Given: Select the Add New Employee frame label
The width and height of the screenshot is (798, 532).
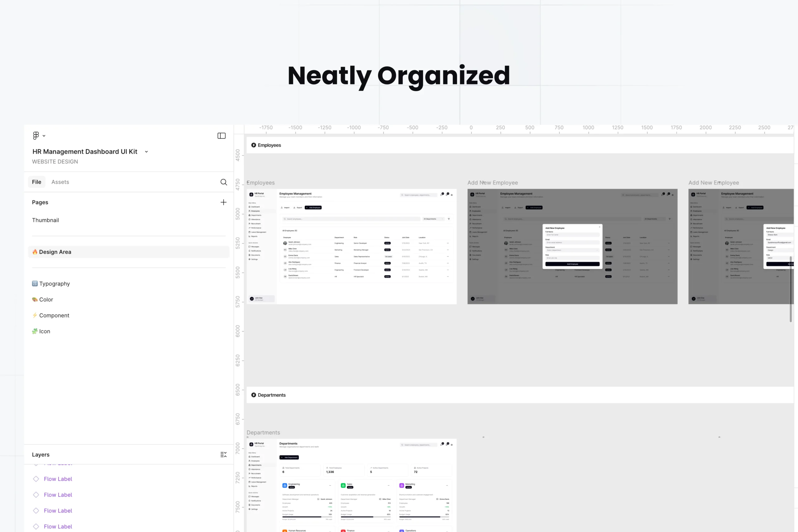Looking at the screenshot, I should (x=492, y=183).
